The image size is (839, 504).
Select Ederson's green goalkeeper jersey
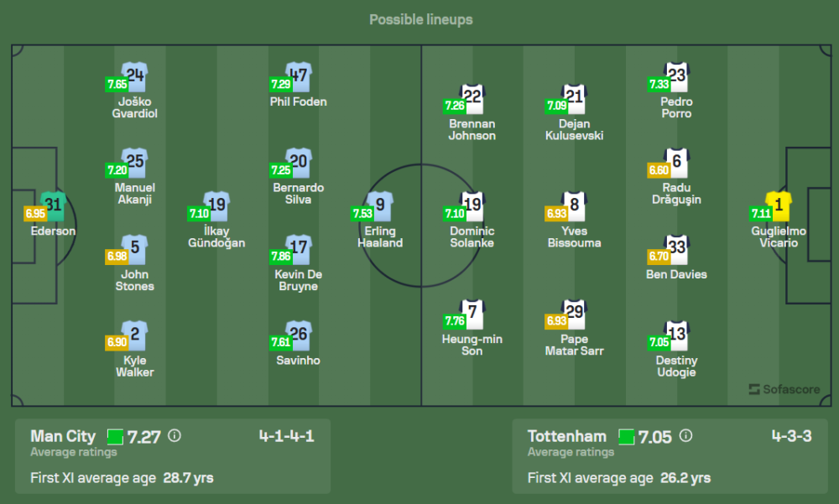pos(54,205)
